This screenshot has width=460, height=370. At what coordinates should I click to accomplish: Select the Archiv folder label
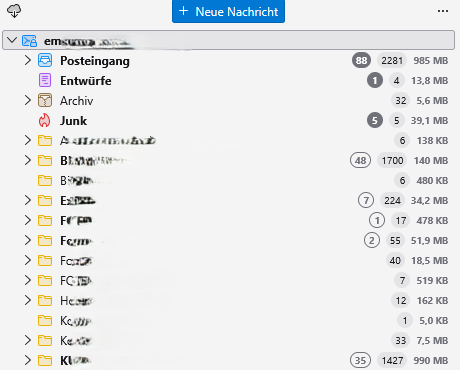click(76, 101)
